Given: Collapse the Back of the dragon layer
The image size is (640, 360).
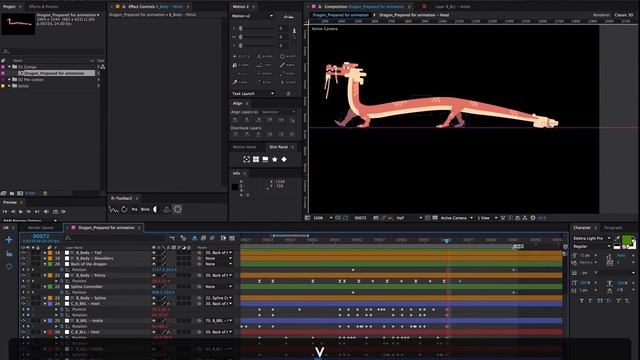Looking at the screenshot, I should (x=45, y=264).
